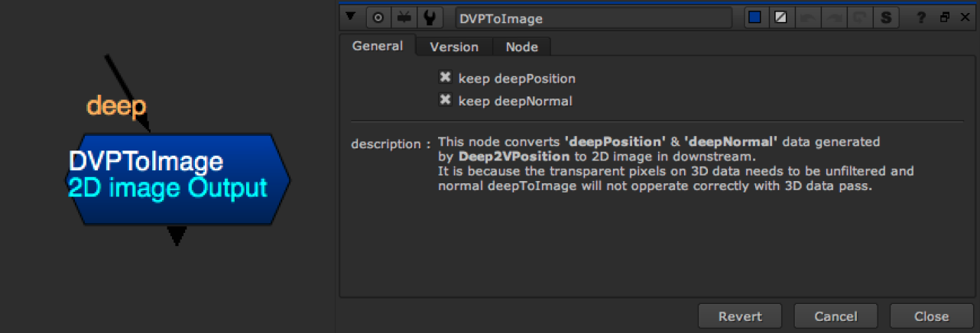980x333 pixels.
Task: Click the revert circular arrow icon
Action: tap(860, 17)
